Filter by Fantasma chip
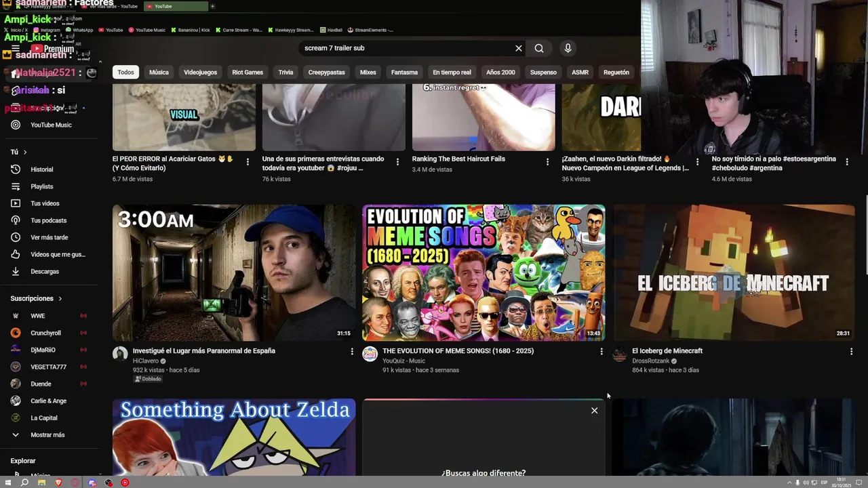The image size is (868, 488). 404,72
